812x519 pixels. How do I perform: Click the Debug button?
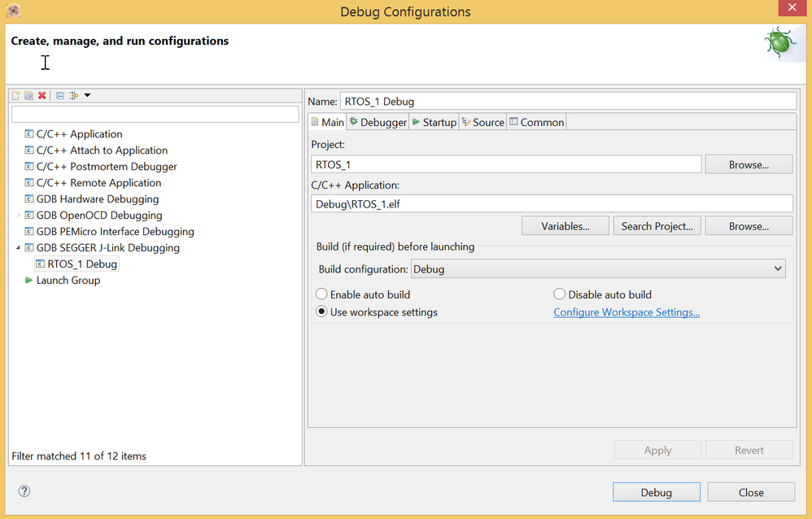(656, 492)
